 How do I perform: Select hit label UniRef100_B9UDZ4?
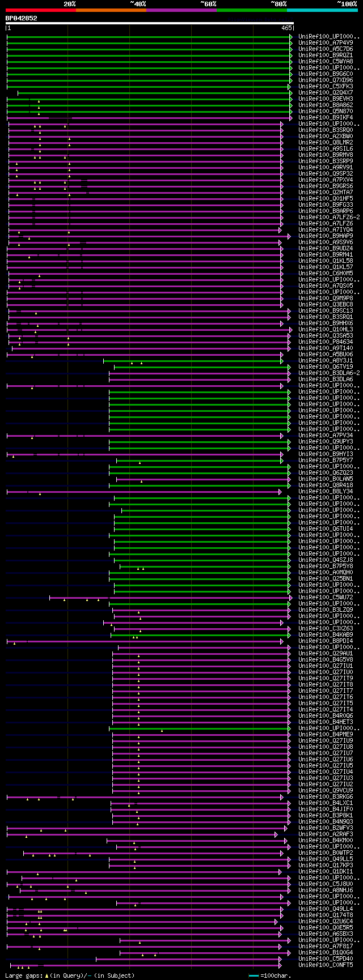[326, 248]
